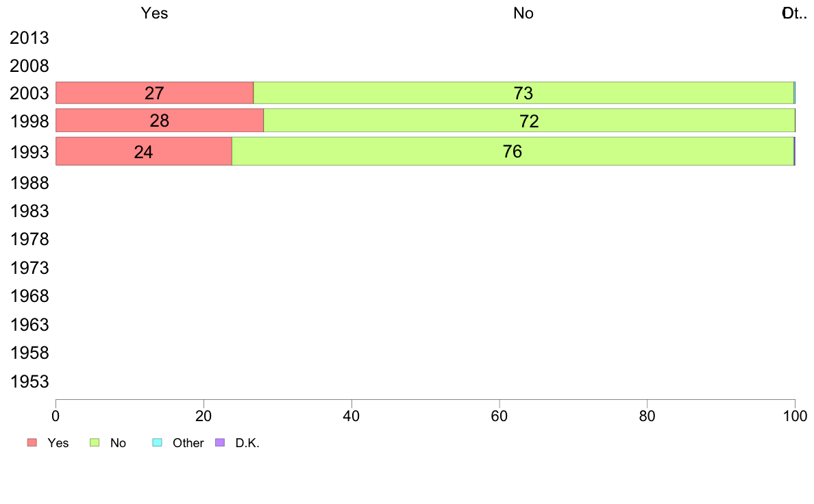Click the 1953 year label
This screenshot has width=814, height=504.
[29, 381]
